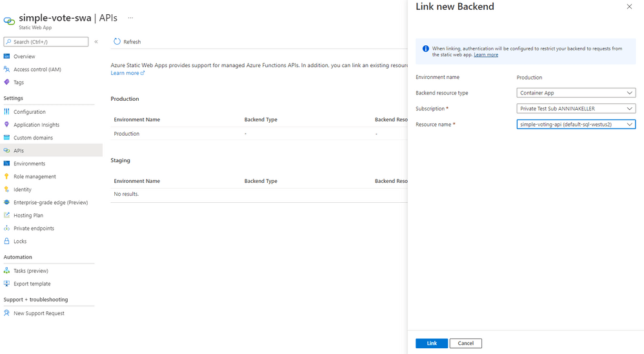This screenshot has height=354, width=644.
Task: Click the APIs sidebar icon
Action: pos(6,151)
